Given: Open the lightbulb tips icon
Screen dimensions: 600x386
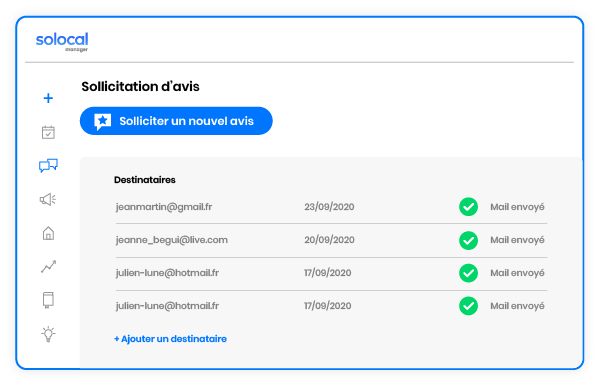Looking at the screenshot, I should (x=48, y=334).
